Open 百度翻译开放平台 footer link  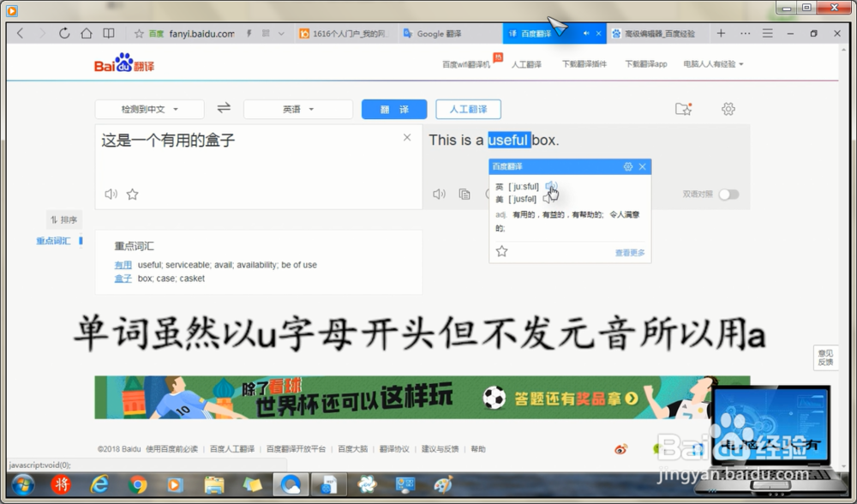tap(296, 449)
